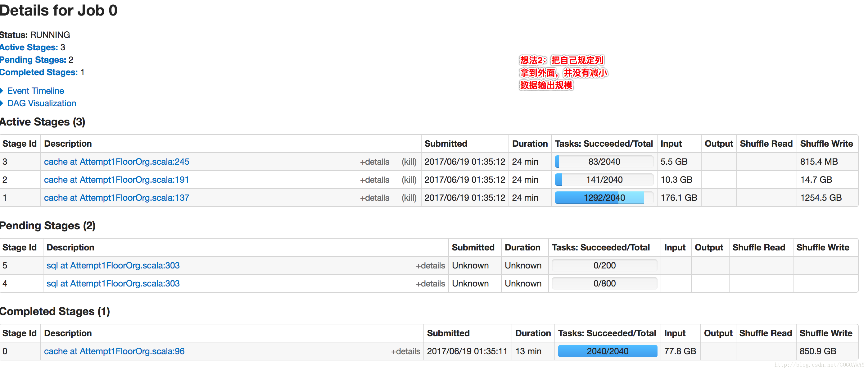Viewport: 868px width, 371px height.
Task: Open cache at Attempt1FloorOrg.scala:137 stage
Action: [x=117, y=198]
